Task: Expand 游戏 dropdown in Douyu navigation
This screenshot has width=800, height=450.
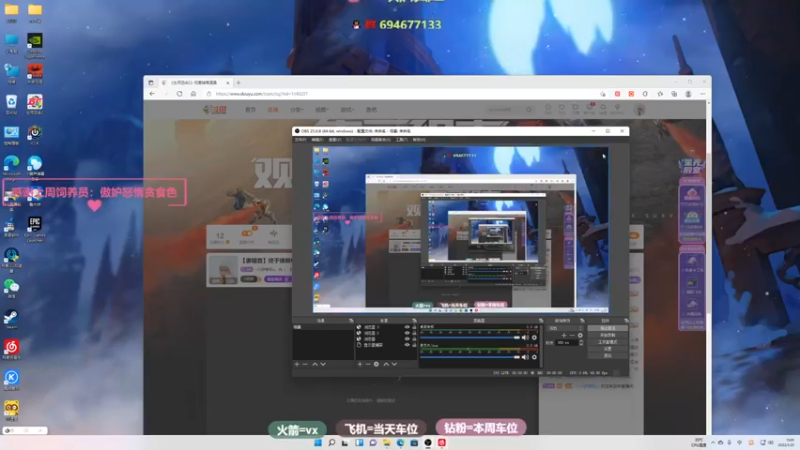Action: pyautogui.click(x=347, y=109)
